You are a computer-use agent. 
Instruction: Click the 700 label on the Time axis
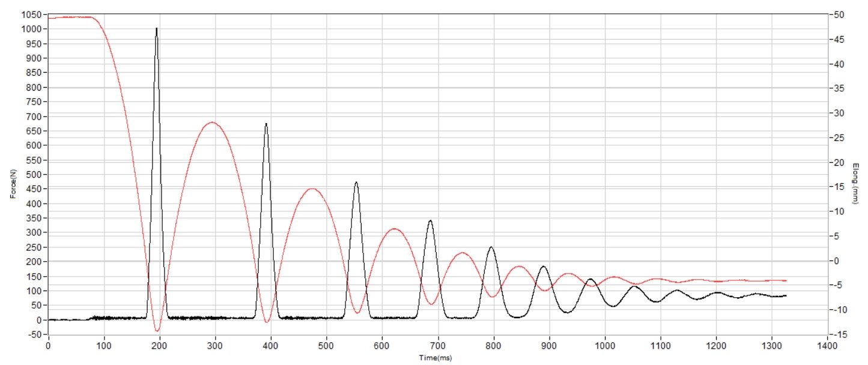(438, 346)
